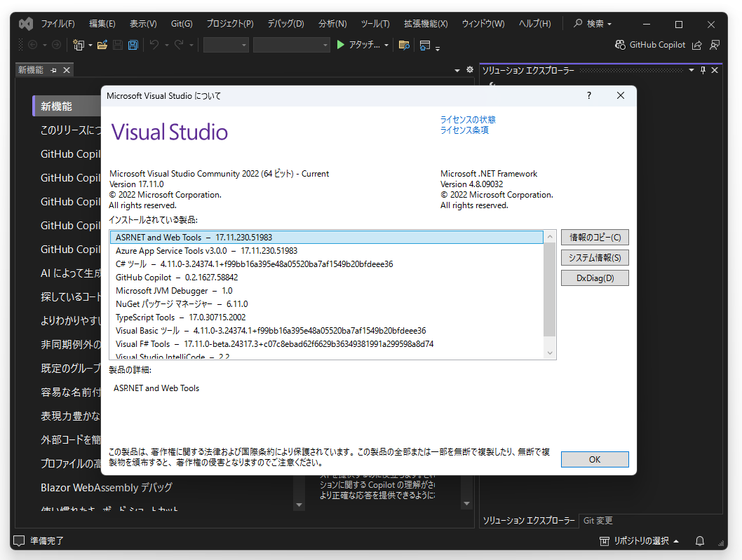Click the notification bell in the status bar

[x=699, y=541]
